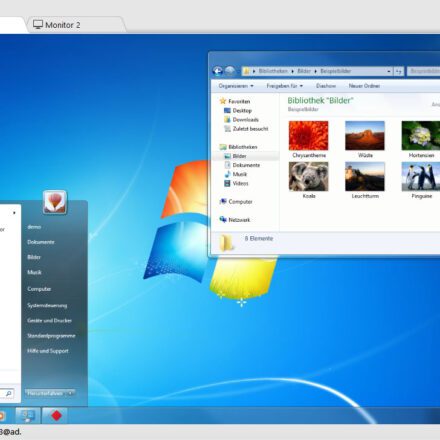Screen dimensions: 440x440
Task: Click the folder icon in the details pane
Action: click(227, 243)
